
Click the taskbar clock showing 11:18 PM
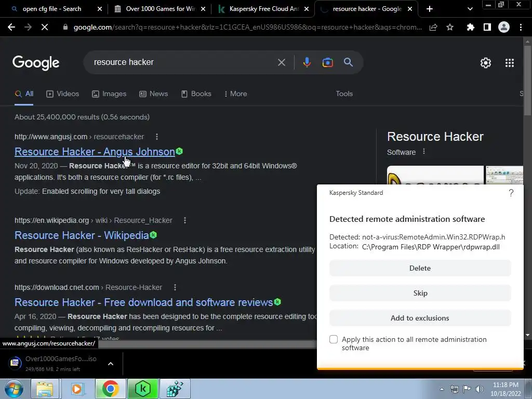click(506, 389)
